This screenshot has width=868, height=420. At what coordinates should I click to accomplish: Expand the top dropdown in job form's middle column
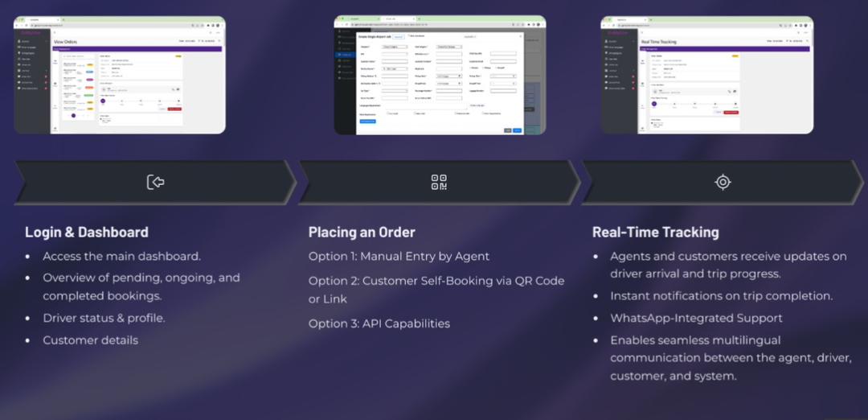click(x=448, y=47)
